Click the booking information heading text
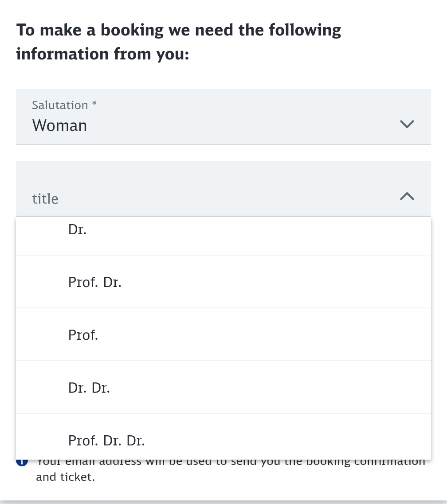Image resolution: width=447 pixels, height=504 pixels. [x=179, y=42]
